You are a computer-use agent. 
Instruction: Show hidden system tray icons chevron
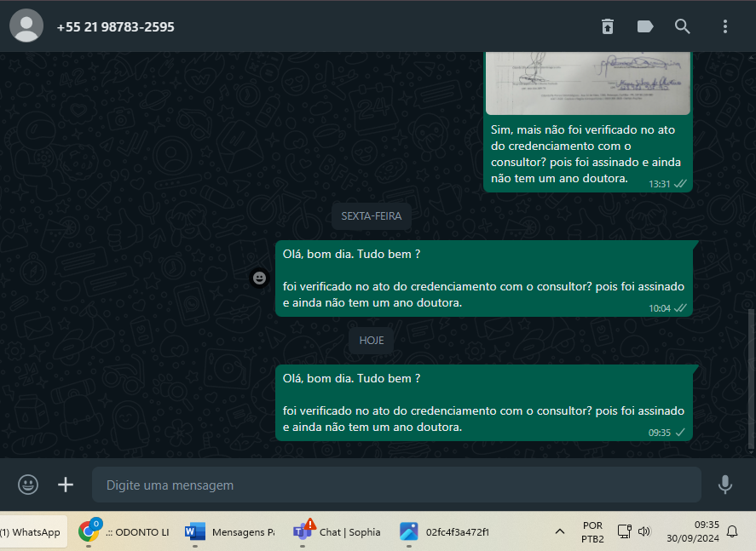pyautogui.click(x=560, y=532)
